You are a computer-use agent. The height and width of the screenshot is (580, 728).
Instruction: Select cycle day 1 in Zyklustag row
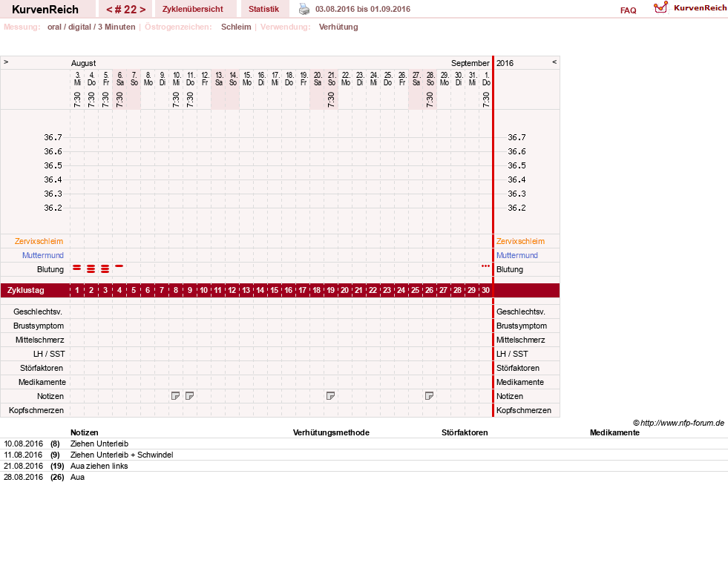coord(77,290)
